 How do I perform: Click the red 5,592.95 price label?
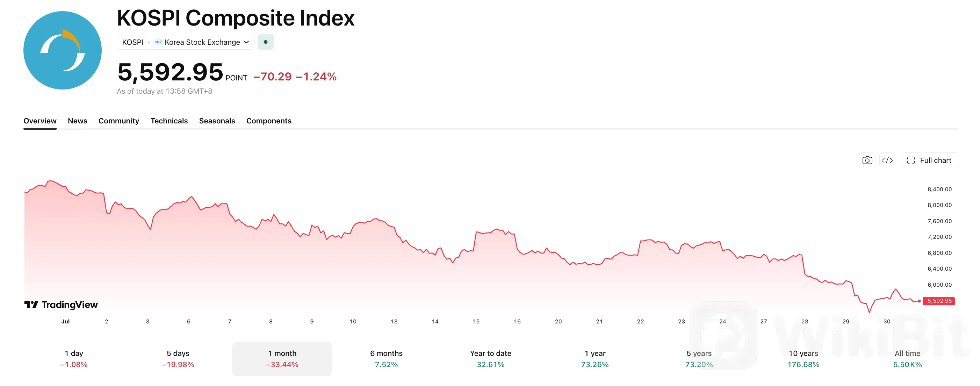939,301
